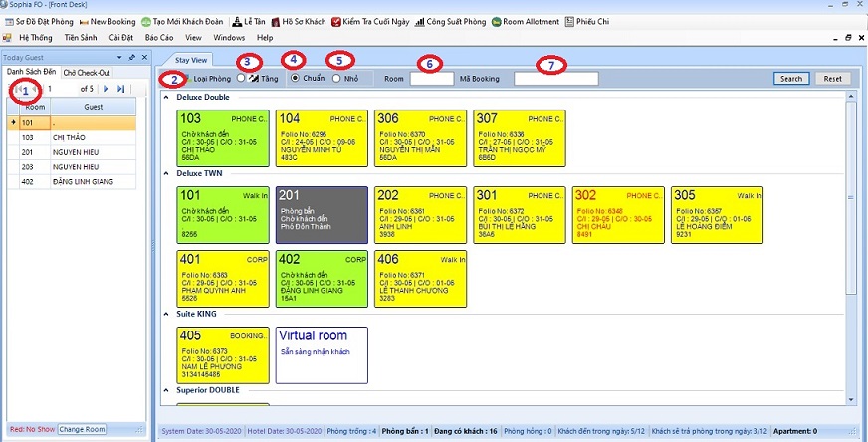
Task: Select room 103 card
Action: click(223, 138)
